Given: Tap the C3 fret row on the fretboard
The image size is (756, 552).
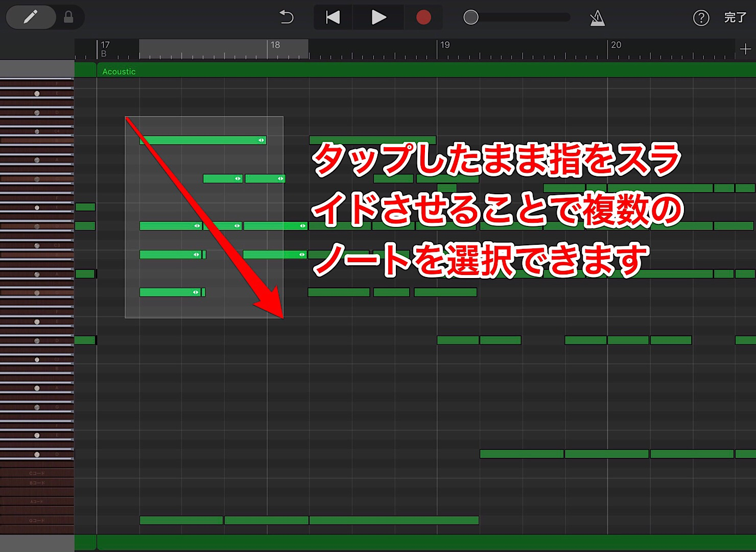Looking at the screenshot, I should coord(37,245).
